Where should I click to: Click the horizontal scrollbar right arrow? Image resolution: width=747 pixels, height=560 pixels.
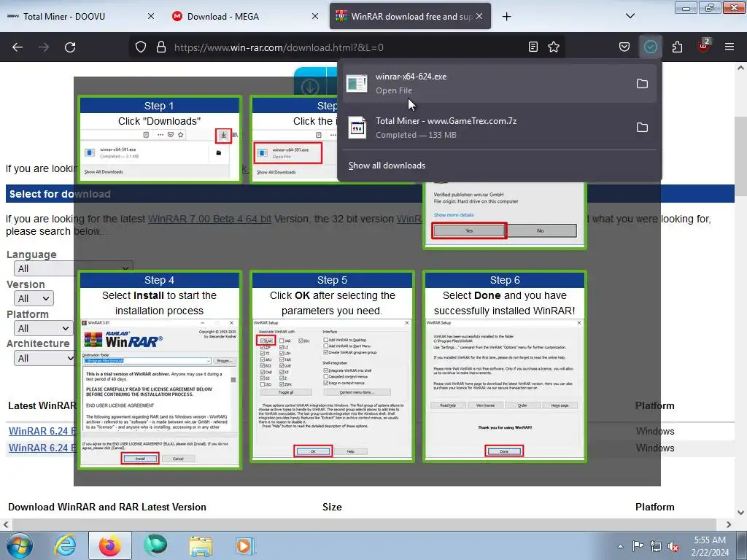729,524
